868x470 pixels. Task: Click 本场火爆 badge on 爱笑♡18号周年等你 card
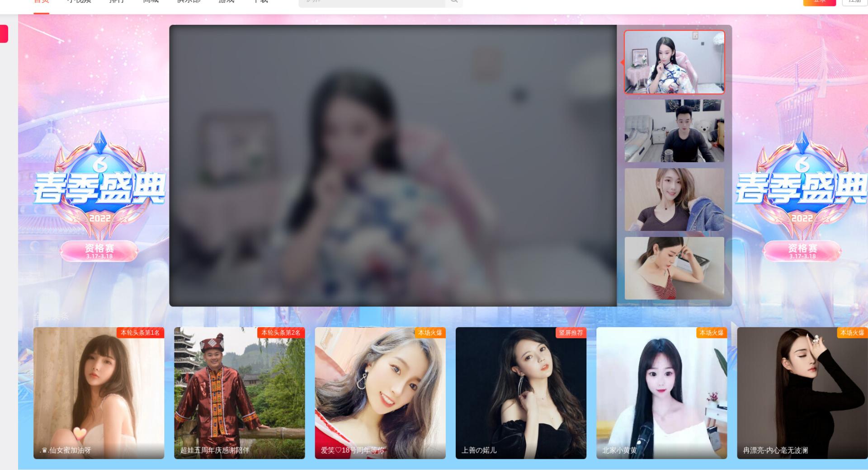(x=430, y=333)
